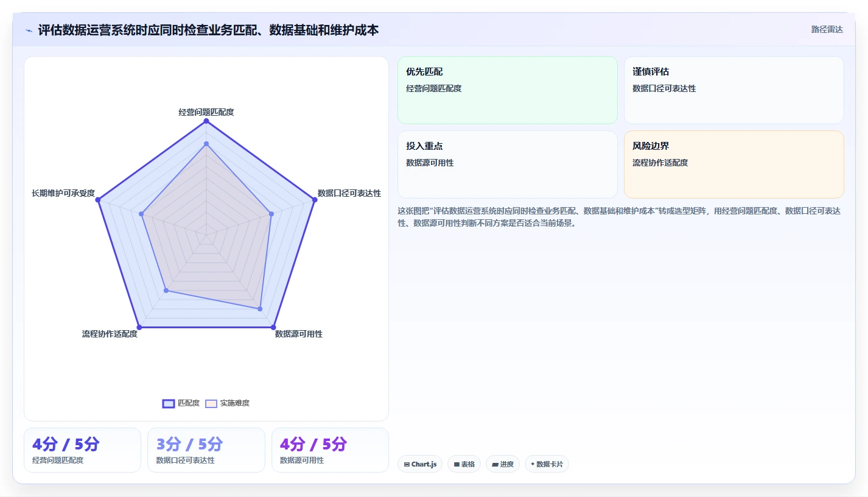The image size is (868, 497).
Task: Click the 数据口径可表达性 caption under the 3分 score
Action: pos(186,460)
